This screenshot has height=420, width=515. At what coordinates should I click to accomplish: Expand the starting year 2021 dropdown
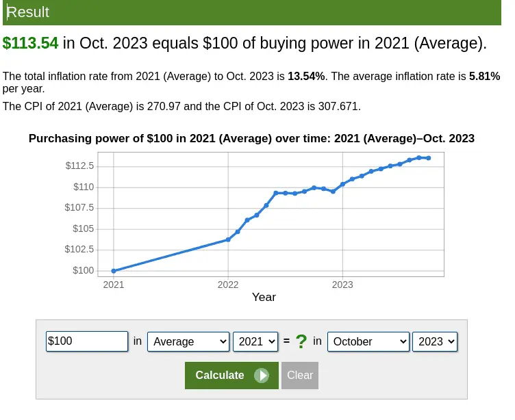[255, 341]
